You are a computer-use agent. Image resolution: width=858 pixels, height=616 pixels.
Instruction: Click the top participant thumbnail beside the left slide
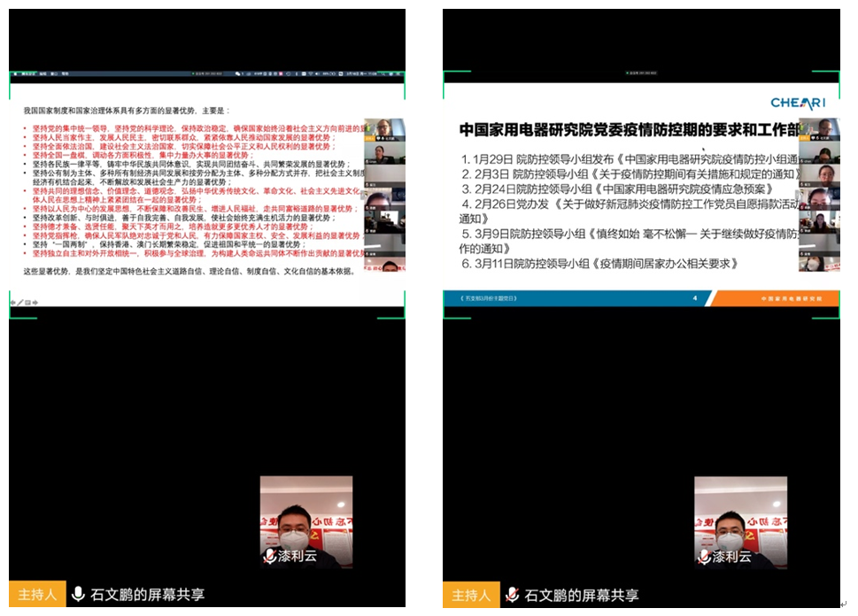point(384,129)
